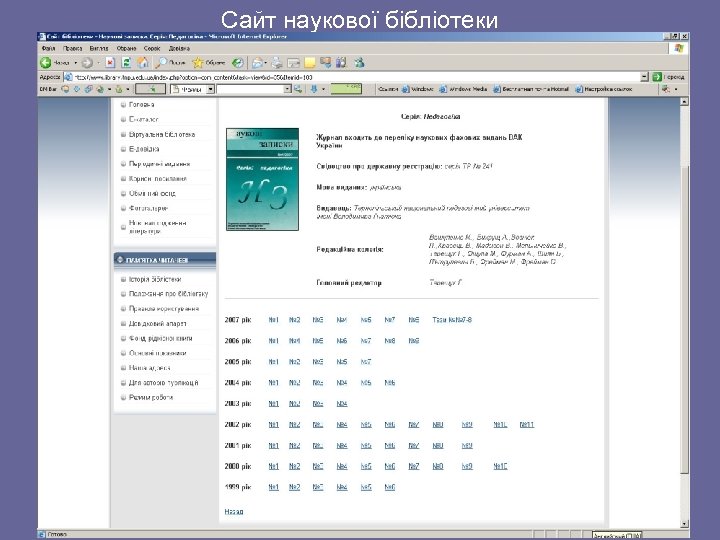Click the Print icon
Screen dimensions: 720x540
(x=277, y=62)
